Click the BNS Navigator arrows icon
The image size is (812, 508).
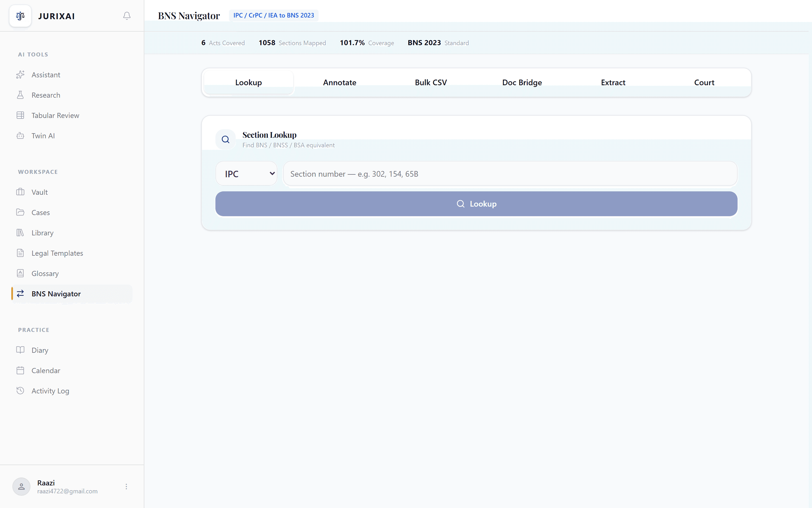[20, 294]
